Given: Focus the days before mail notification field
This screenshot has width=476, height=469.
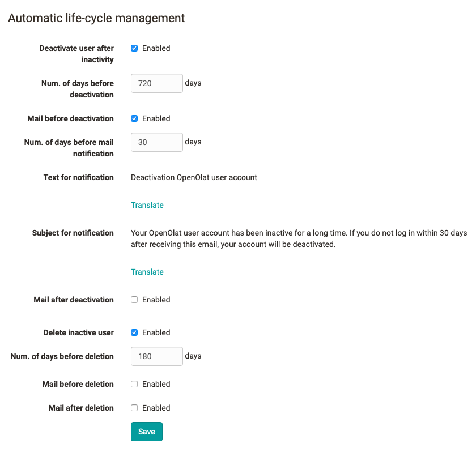Looking at the screenshot, I should pyautogui.click(x=156, y=142).
